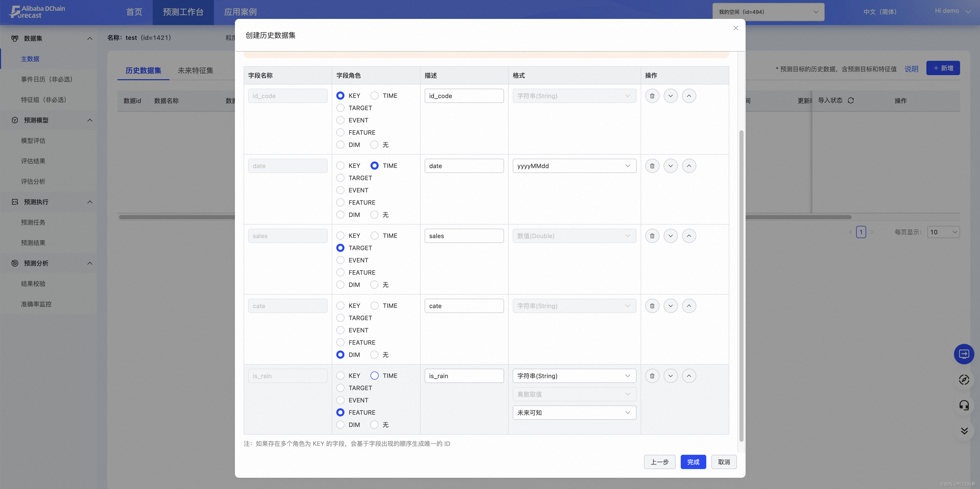Go to 首页 in top navigation
The image size is (980, 489).
(x=134, y=12)
